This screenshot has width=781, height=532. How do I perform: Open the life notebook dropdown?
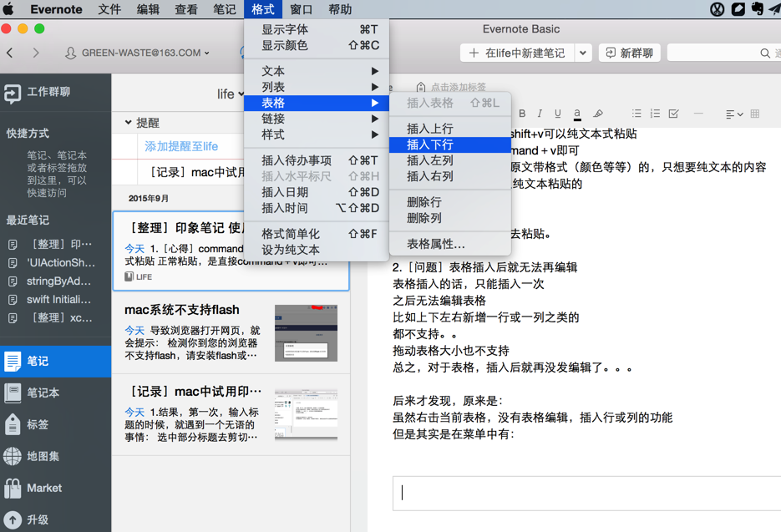click(x=231, y=94)
